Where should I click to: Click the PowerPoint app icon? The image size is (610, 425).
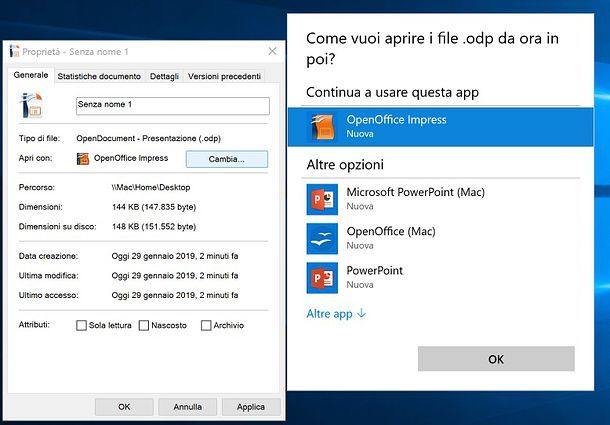[322, 278]
